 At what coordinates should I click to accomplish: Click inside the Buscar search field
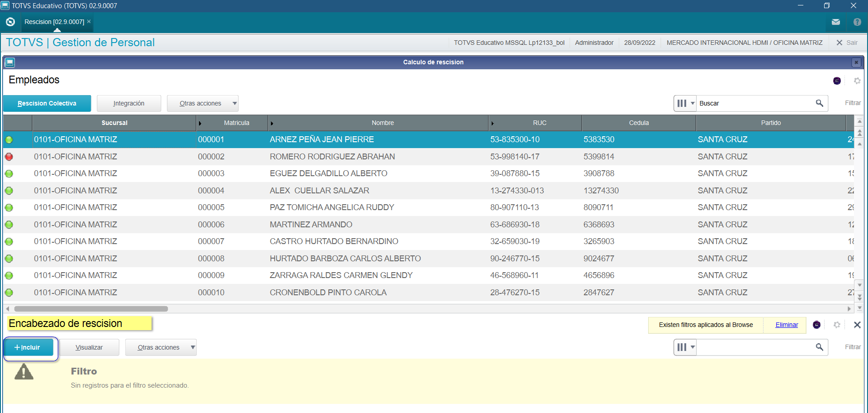tap(754, 103)
